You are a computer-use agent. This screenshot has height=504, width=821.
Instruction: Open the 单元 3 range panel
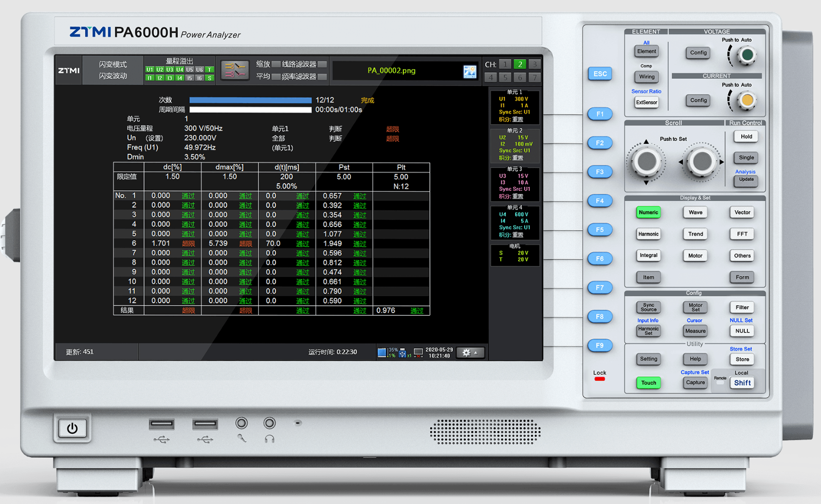point(515,183)
